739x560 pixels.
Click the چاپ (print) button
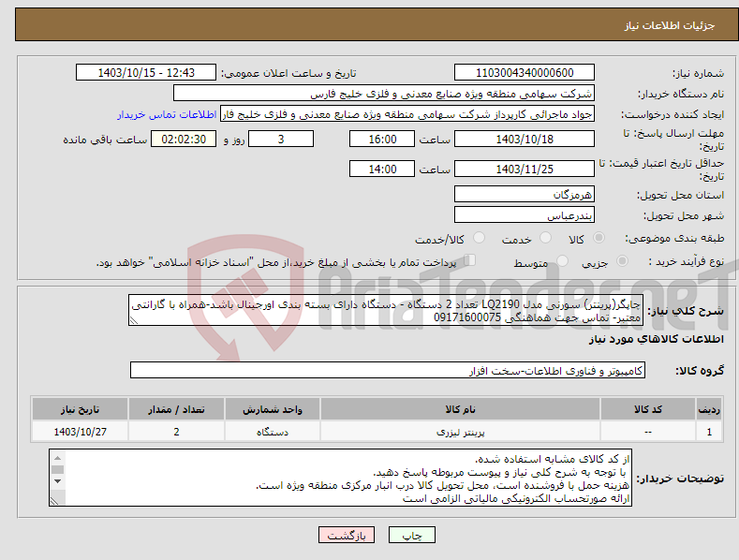pos(411,535)
